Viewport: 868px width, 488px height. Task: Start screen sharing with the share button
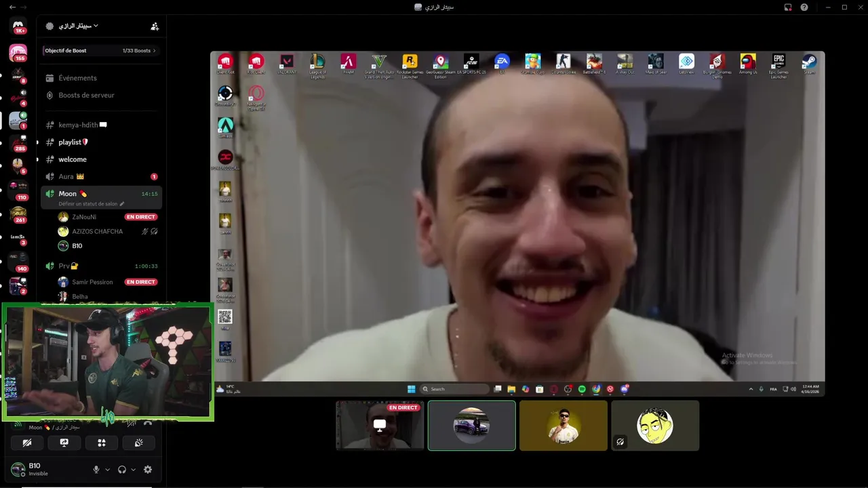click(x=64, y=443)
